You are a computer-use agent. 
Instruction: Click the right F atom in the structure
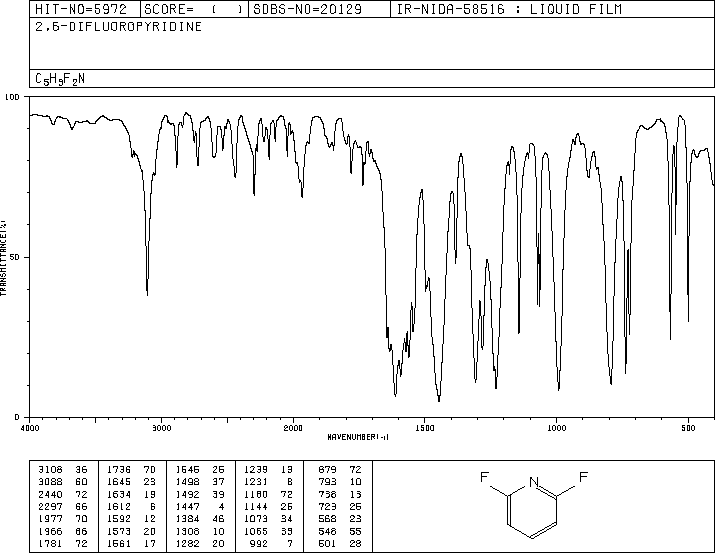(583, 477)
